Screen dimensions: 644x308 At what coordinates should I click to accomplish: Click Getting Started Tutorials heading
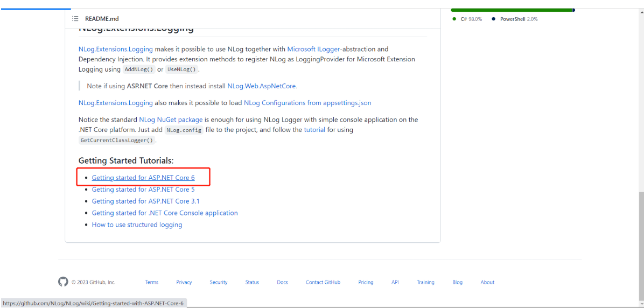point(126,160)
